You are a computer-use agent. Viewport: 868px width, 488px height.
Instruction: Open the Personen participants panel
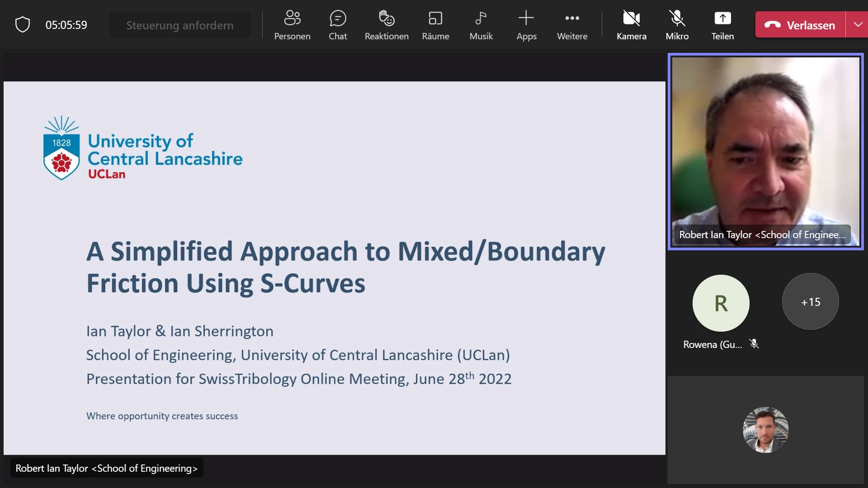point(292,25)
